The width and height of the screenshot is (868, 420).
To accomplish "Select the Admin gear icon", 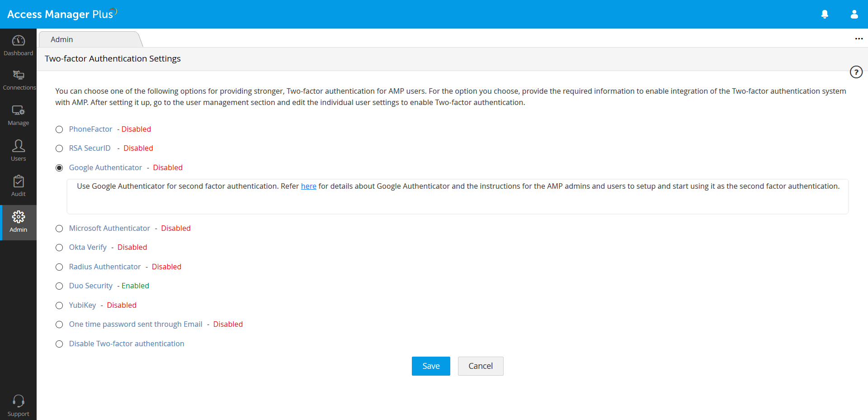I will pos(19,217).
